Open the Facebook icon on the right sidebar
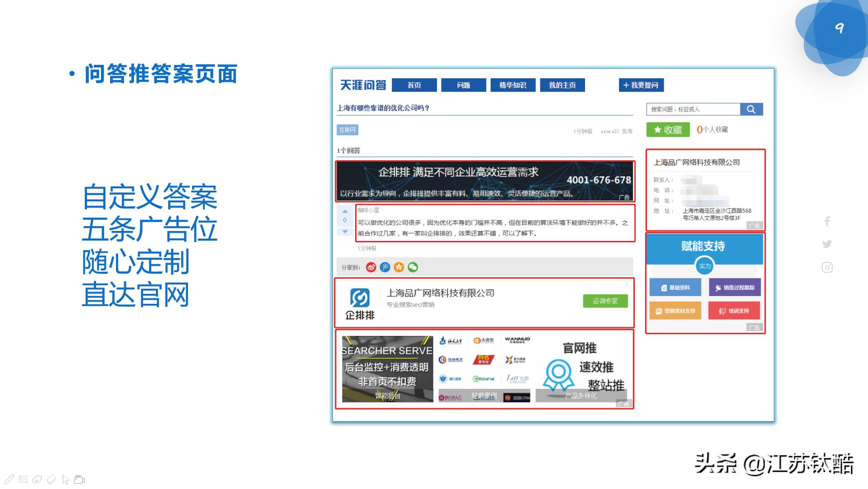 click(x=828, y=222)
